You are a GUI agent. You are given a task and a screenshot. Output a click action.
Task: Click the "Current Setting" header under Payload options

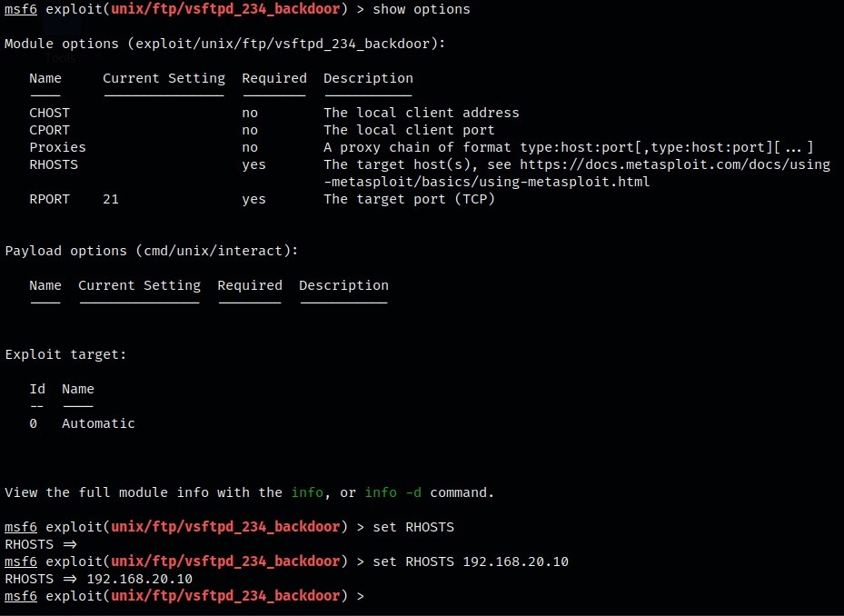pos(139,285)
